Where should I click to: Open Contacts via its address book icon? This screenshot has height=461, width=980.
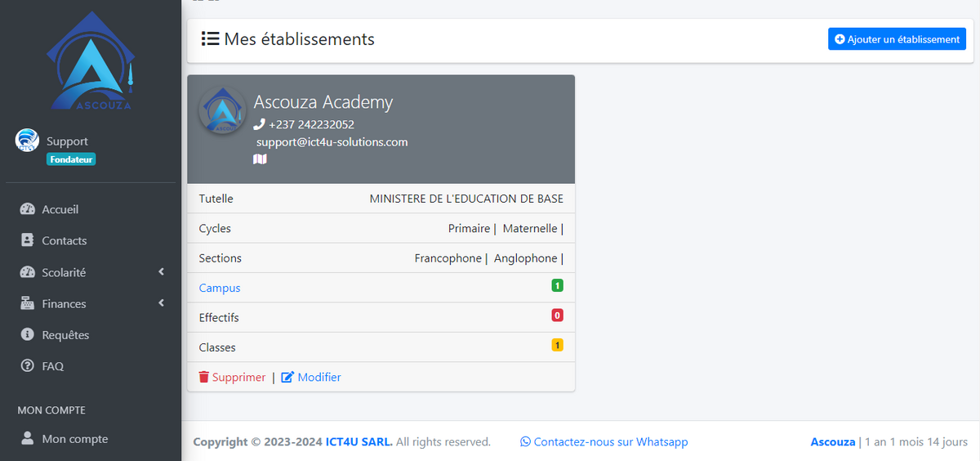click(28, 240)
